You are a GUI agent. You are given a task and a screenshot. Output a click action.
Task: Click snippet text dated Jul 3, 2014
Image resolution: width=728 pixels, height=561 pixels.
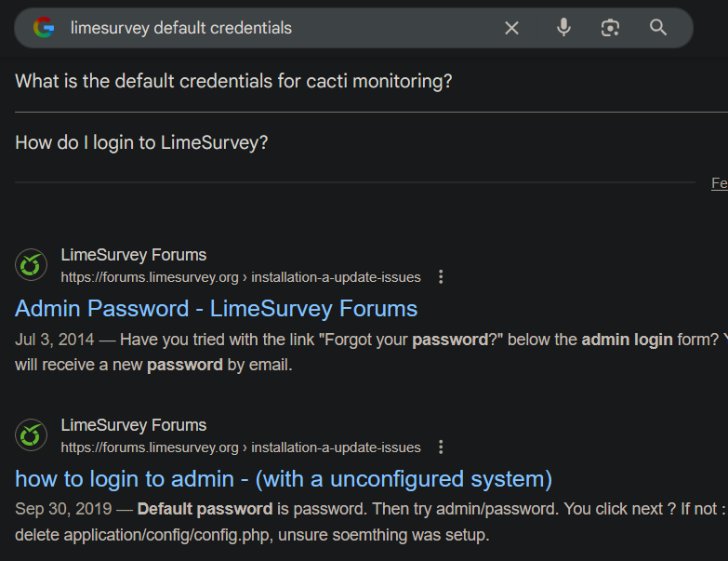pyautogui.click(x=371, y=352)
